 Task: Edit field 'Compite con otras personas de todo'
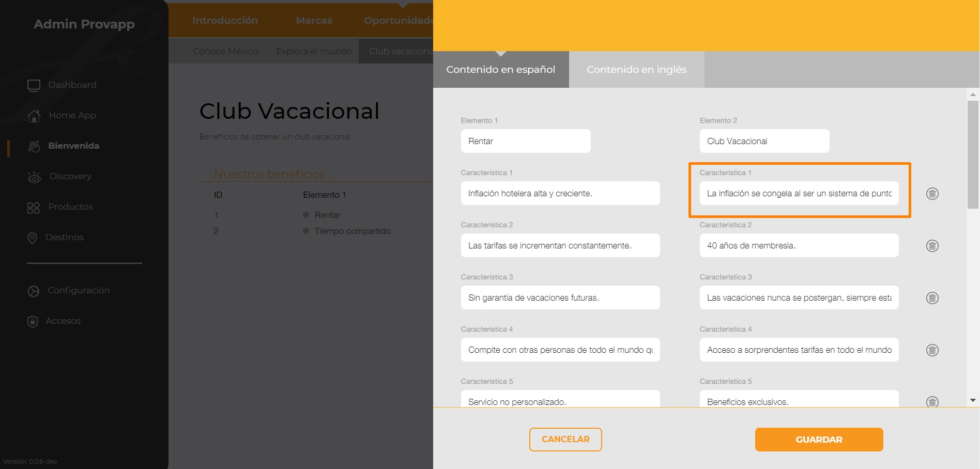point(560,350)
